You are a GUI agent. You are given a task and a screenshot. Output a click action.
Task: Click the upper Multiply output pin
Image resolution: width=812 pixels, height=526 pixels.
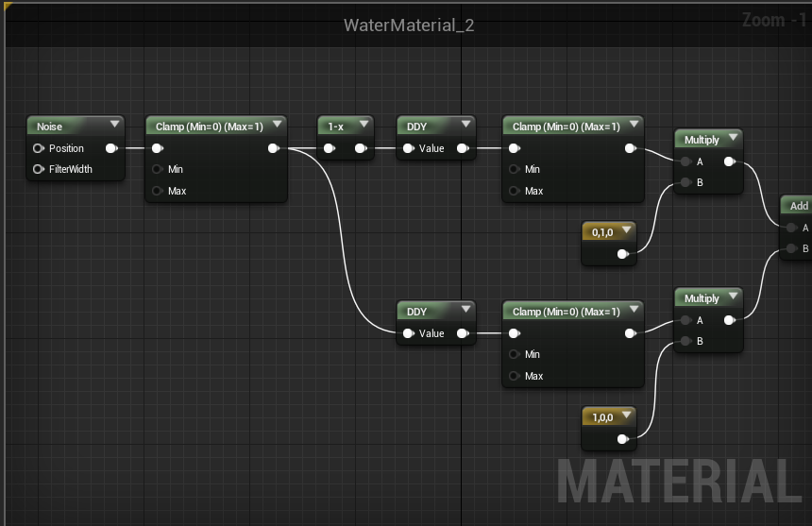pyautogui.click(x=730, y=161)
